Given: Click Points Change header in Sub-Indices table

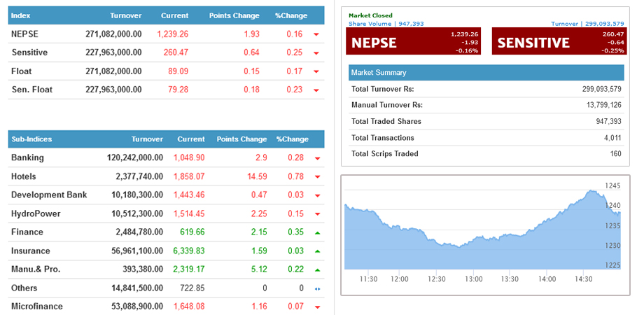Looking at the screenshot, I should click(x=242, y=139).
